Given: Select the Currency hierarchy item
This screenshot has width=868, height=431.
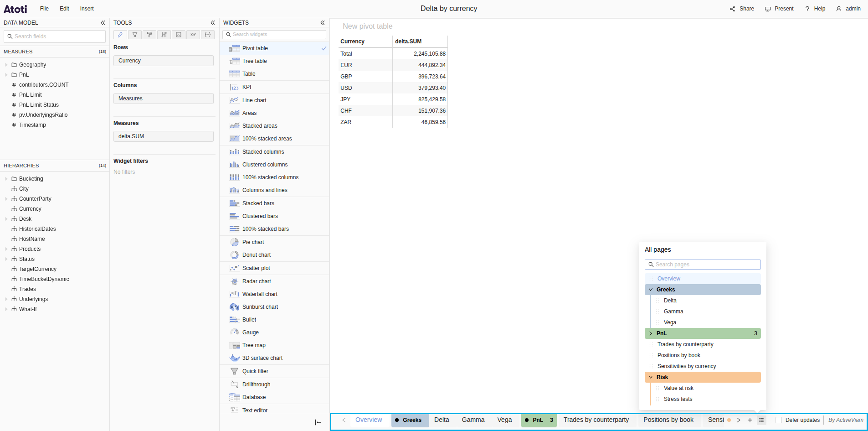Looking at the screenshot, I should 30,209.
